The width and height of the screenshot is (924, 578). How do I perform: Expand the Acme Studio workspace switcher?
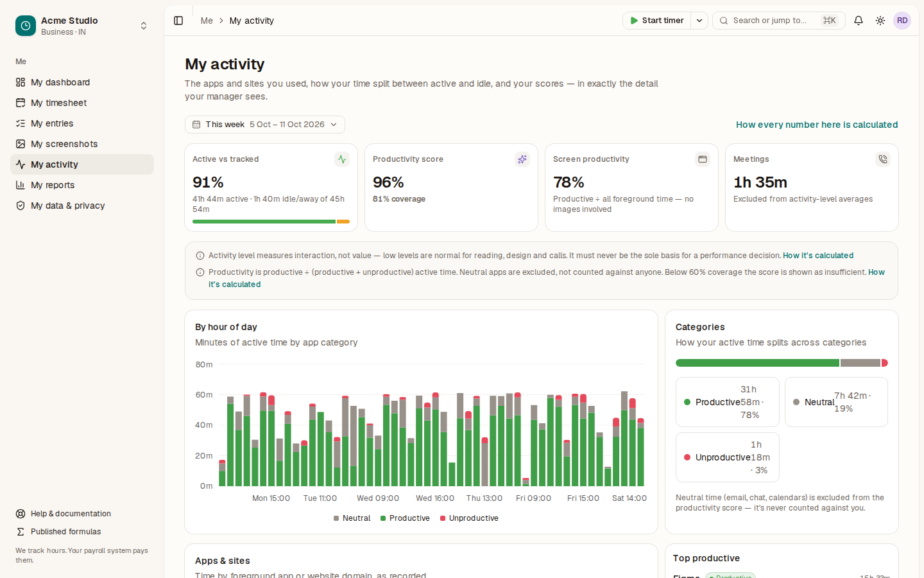(144, 26)
